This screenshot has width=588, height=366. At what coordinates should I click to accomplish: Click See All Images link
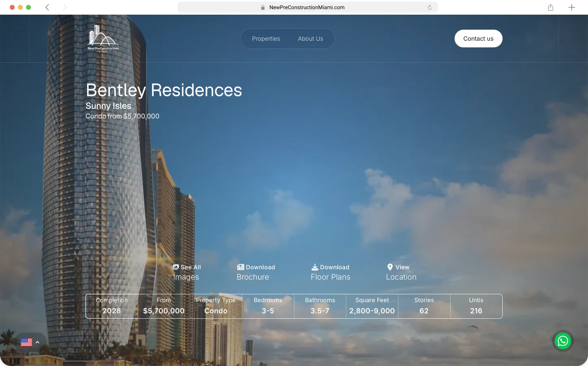click(186, 272)
